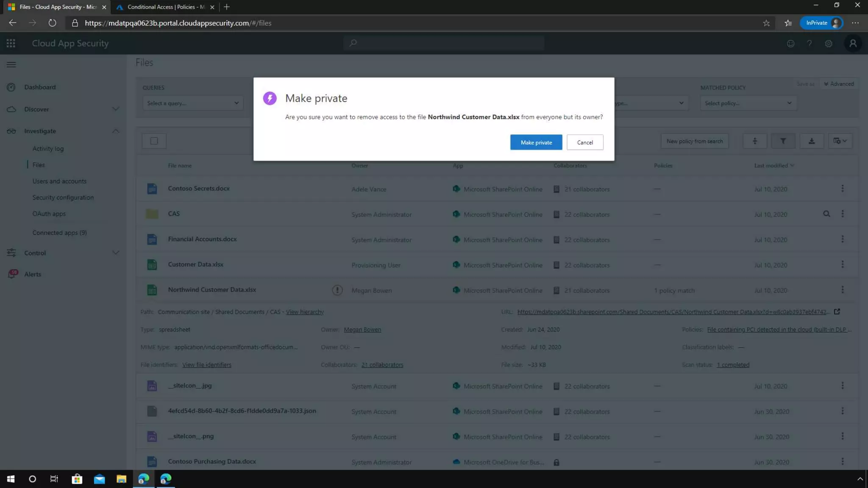Open the Microsoft Store taskbar icon
Screen dimensions: 868x488
pos(77,479)
